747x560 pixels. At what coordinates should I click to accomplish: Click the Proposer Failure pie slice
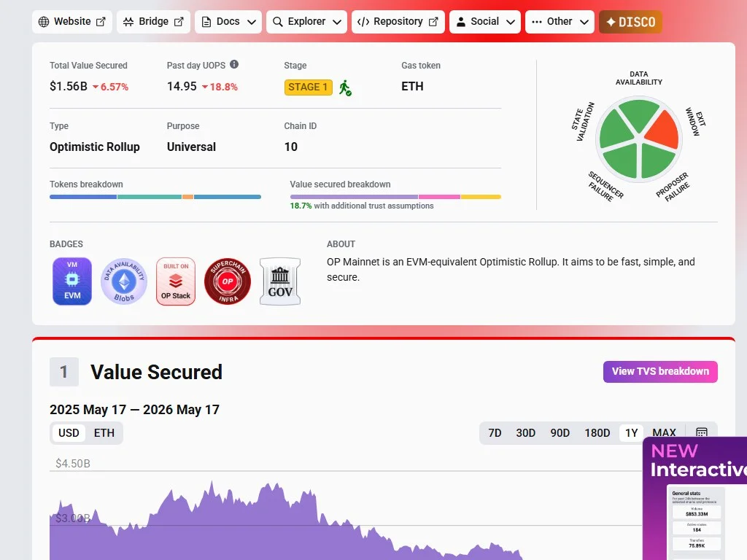656,161
